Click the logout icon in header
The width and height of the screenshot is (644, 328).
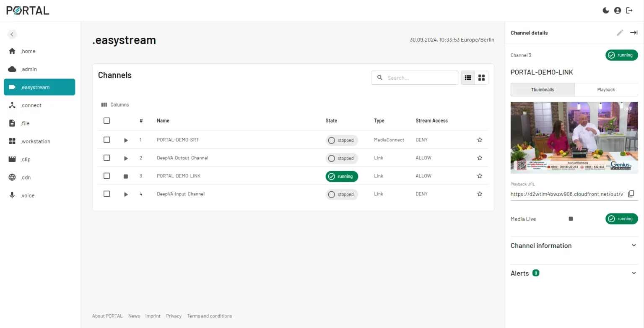629,10
